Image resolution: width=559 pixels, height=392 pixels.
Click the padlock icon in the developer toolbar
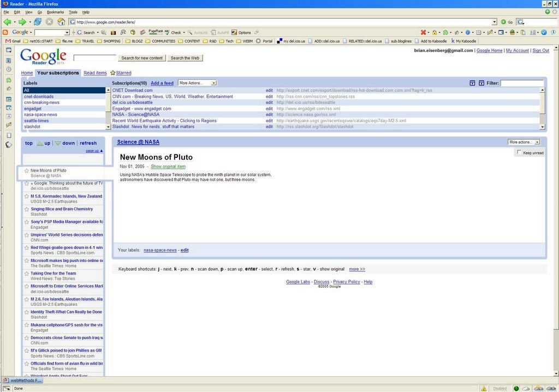coord(434,32)
